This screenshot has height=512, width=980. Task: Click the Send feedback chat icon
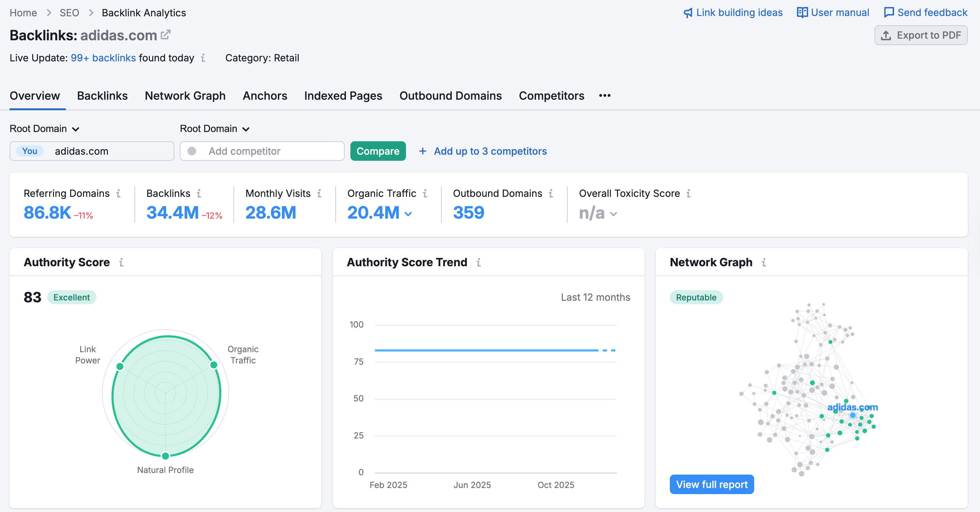pyautogui.click(x=889, y=12)
